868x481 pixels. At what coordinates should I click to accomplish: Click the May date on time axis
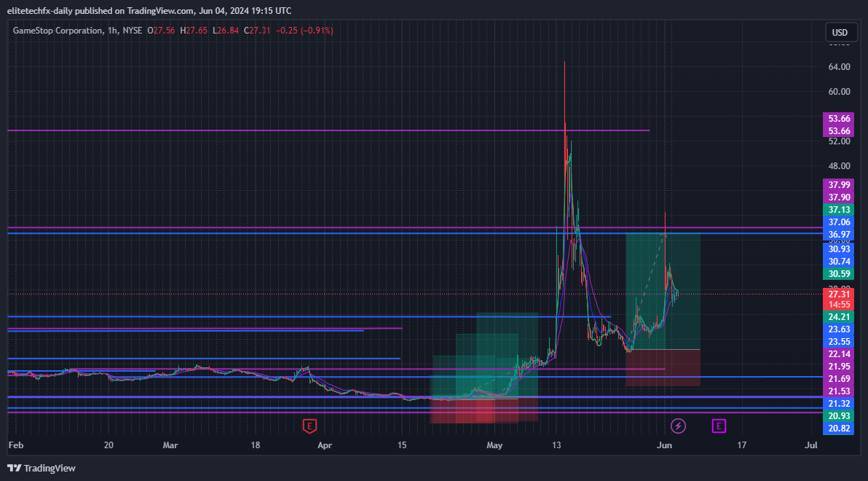[x=494, y=445]
